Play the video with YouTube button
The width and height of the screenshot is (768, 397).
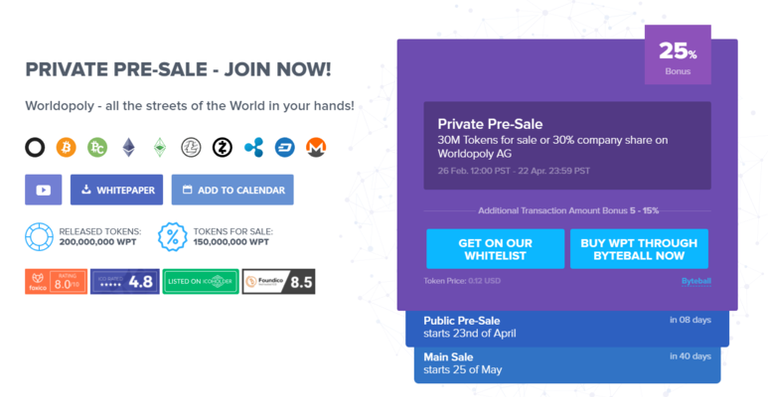point(44,189)
